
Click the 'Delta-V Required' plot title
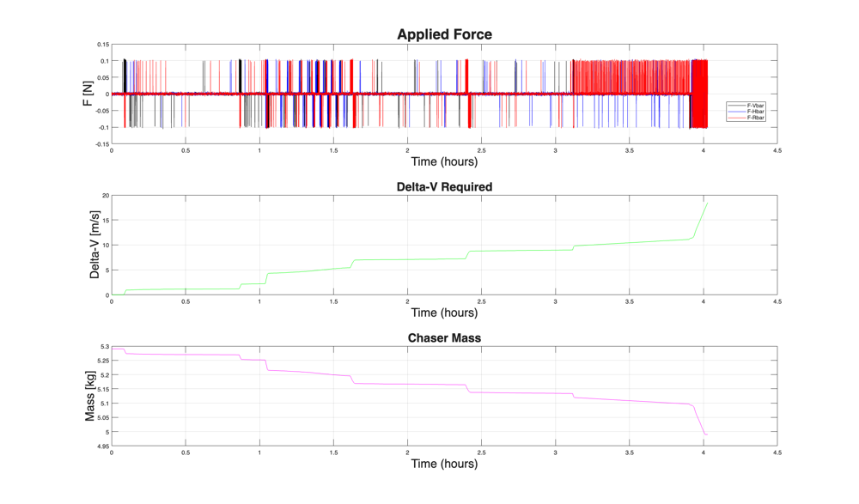pyautogui.click(x=444, y=187)
